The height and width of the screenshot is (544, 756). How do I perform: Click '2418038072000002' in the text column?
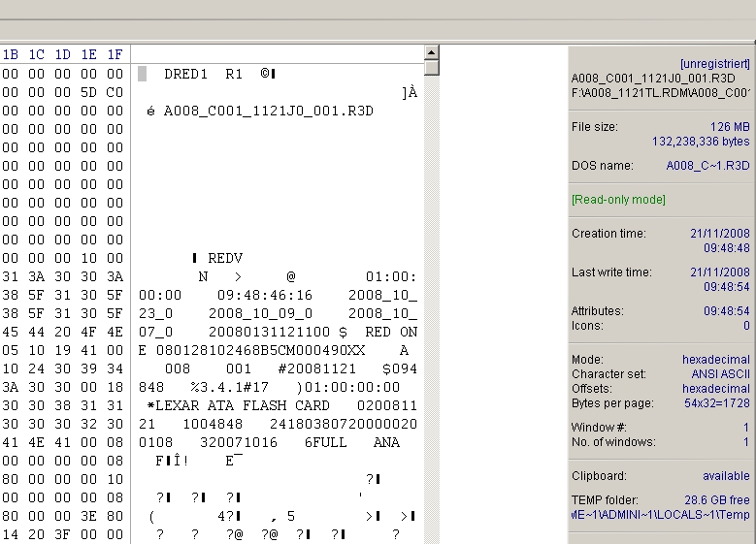coord(339,424)
